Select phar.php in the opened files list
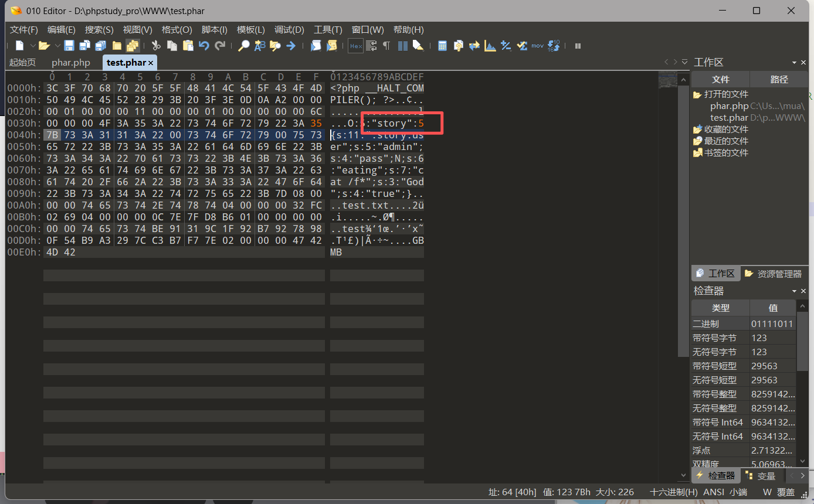This screenshot has height=504, width=814. pyautogui.click(x=729, y=106)
